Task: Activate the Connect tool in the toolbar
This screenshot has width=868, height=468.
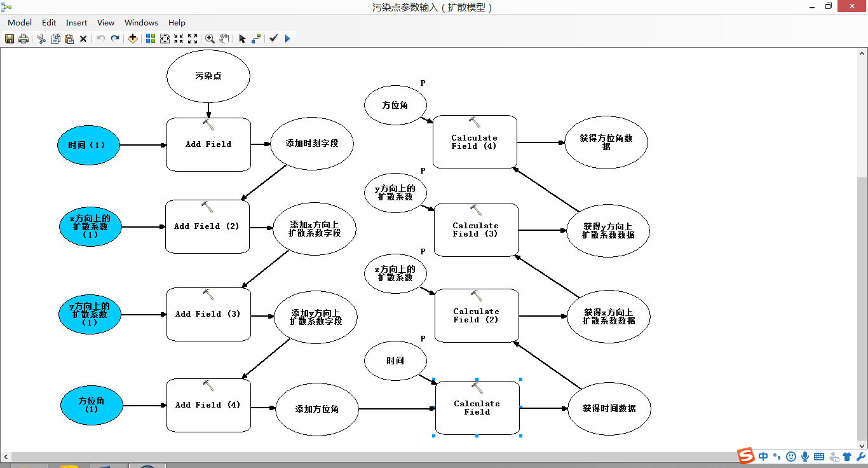Action: pos(256,39)
